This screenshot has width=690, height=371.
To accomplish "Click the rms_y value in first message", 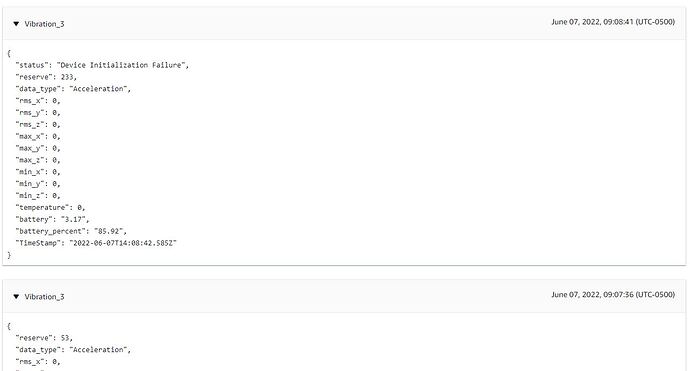I will pos(38,113).
